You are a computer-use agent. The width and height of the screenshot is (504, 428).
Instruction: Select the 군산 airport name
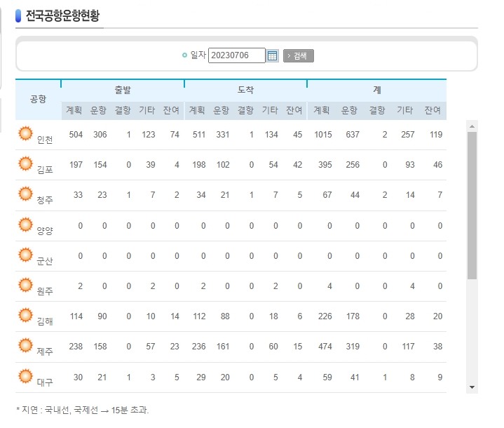45,261
